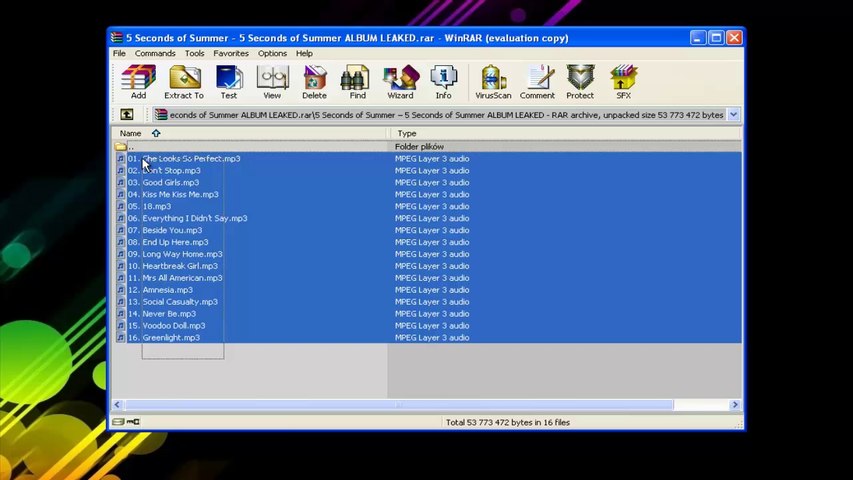Viewport: 853px width, 480px height.
Task: Open the Favorites menu
Action: point(231,53)
